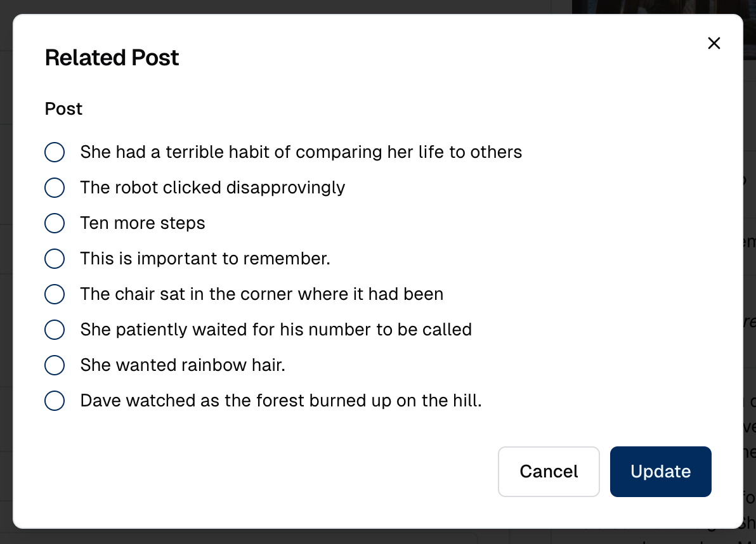
Task: Click label text 'She had a terrible habit of comparing'
Action: (301, 152)
